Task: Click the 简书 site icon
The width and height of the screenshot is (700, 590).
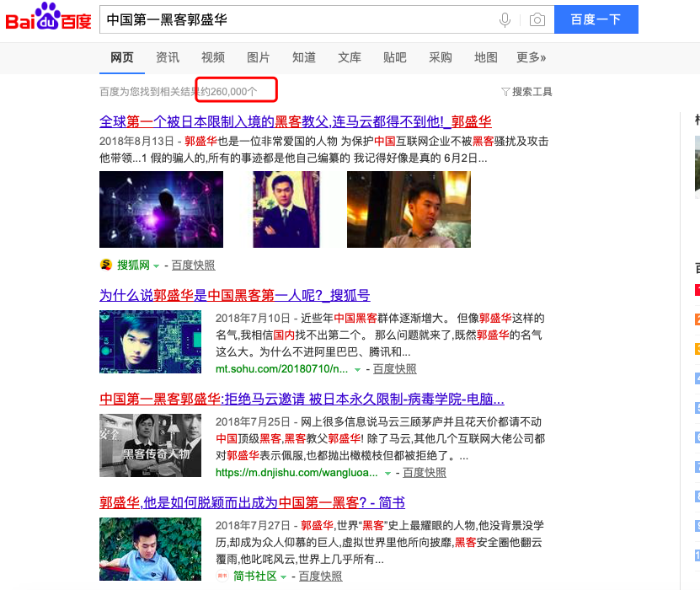Action: [222, 577]
